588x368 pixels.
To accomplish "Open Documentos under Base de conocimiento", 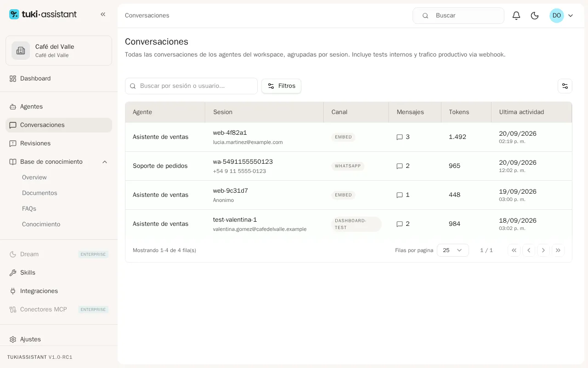I will coord(40,193).
